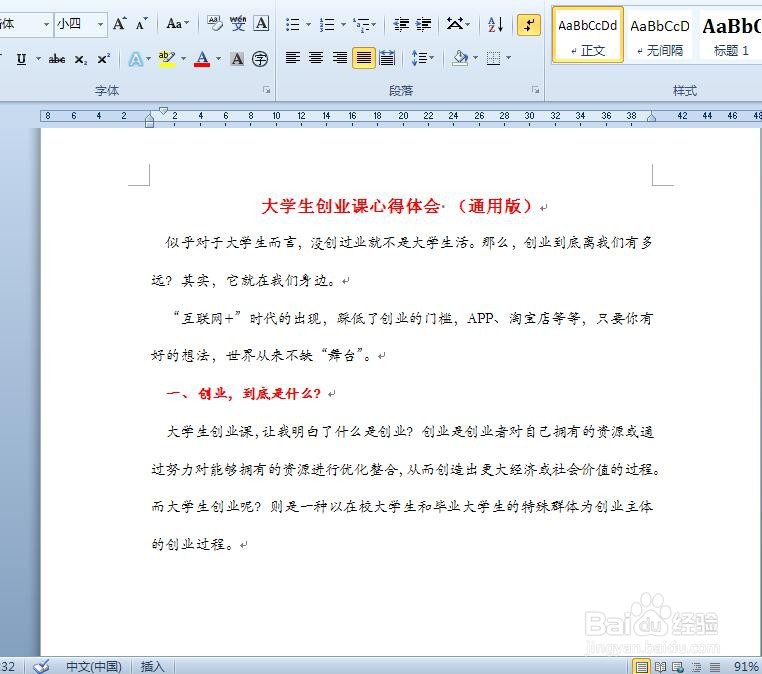The image size is (762, 674).
Task: Open the Borders dropdown arrow
Action: pyautogui.click(x=508, y=59)
